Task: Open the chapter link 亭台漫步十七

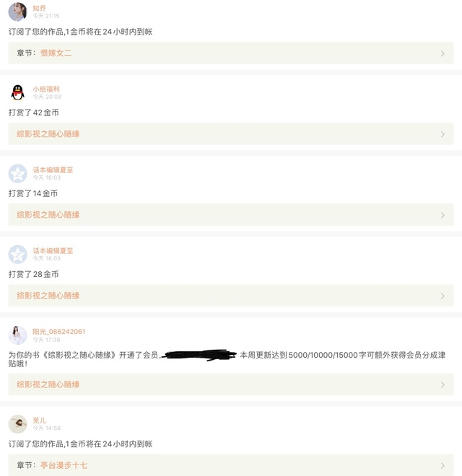Action: coord(64,466)
